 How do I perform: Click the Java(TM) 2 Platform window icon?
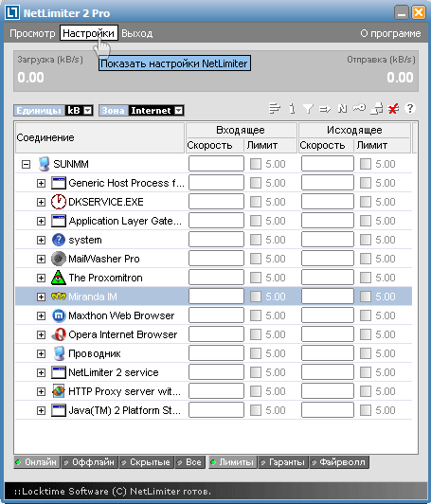(59, 410)
